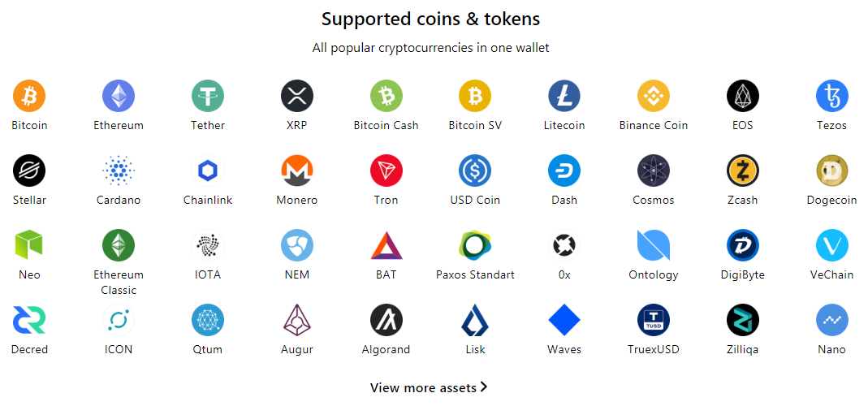Click the Ethereum Classic text label
This screenshot has height=406, width=868.
(x=119, y=283)
